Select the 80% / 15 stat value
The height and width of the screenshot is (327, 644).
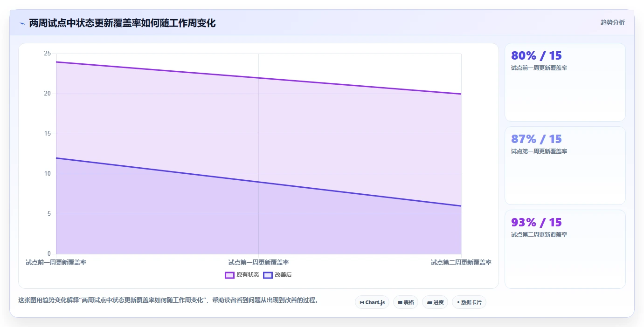pyautogui.click(x=536, y=56)
